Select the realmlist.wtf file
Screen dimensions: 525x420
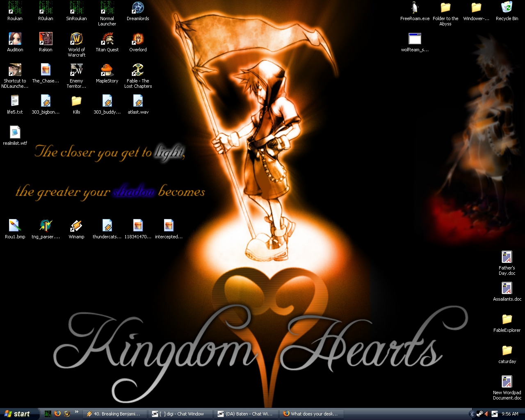pos(15,136)
